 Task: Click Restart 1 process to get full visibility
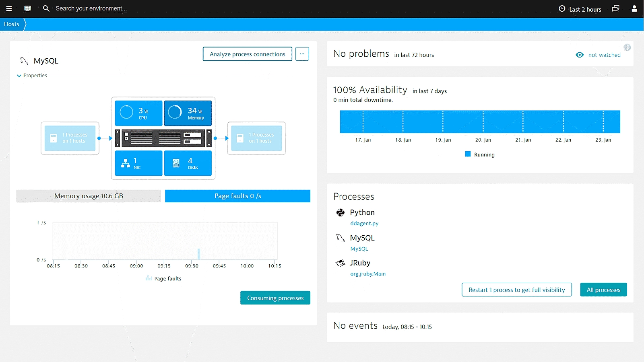pos(517,290)
